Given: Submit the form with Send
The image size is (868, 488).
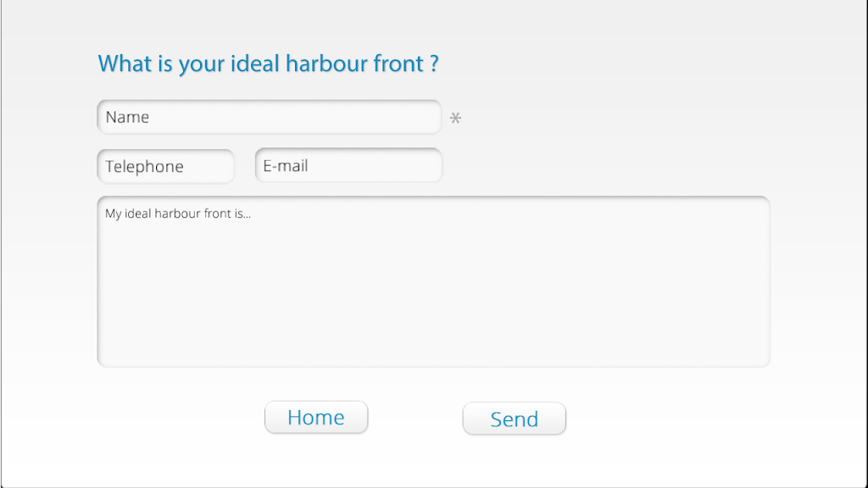Looking at the screenshot, I should coord(514,419).
